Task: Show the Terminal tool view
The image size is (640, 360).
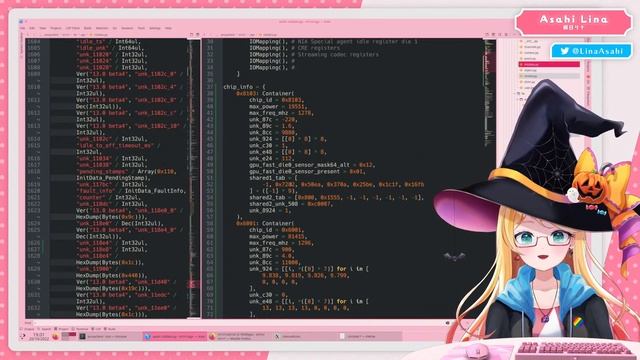Action: (80, 329)
